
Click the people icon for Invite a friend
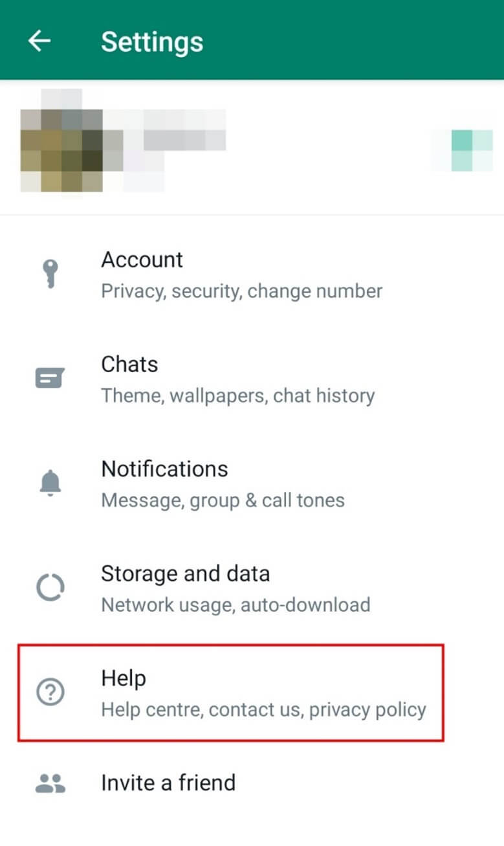[50, 783]
